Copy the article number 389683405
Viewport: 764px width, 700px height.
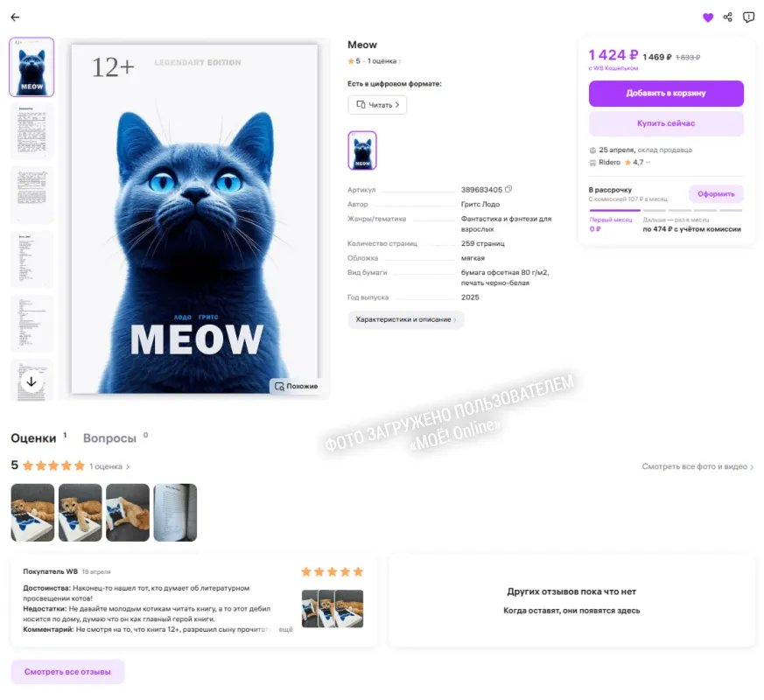pos(508,189)
